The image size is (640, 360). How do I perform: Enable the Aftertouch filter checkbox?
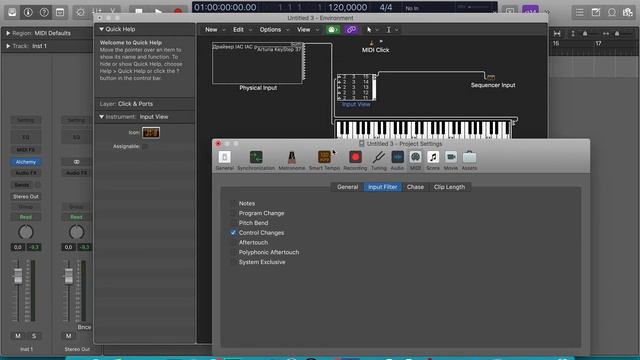coord(233,242)
